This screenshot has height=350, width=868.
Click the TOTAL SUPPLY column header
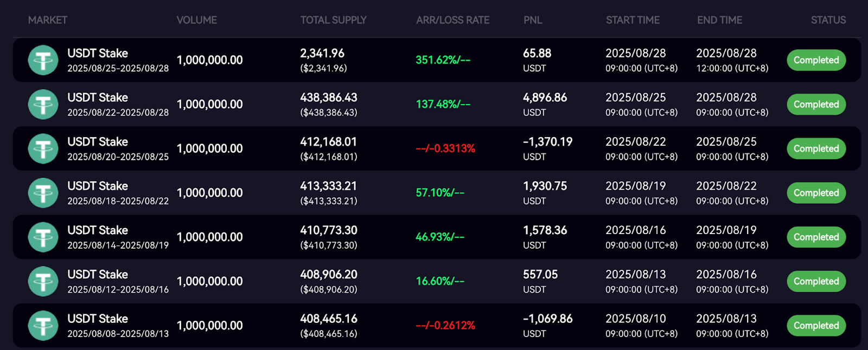click(333, 20)
